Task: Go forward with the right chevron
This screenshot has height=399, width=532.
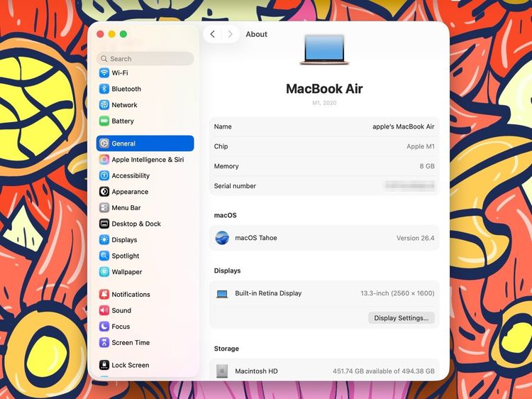Action: tap(230, 34)
